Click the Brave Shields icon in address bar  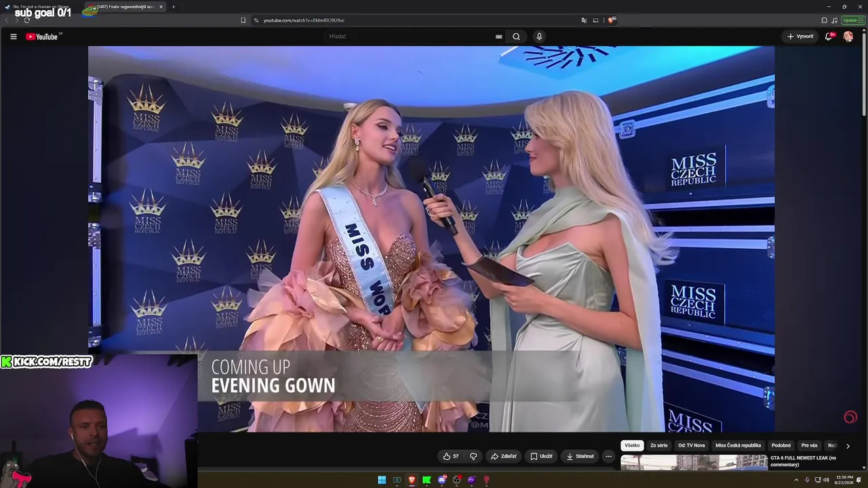[x=611, y=20]
